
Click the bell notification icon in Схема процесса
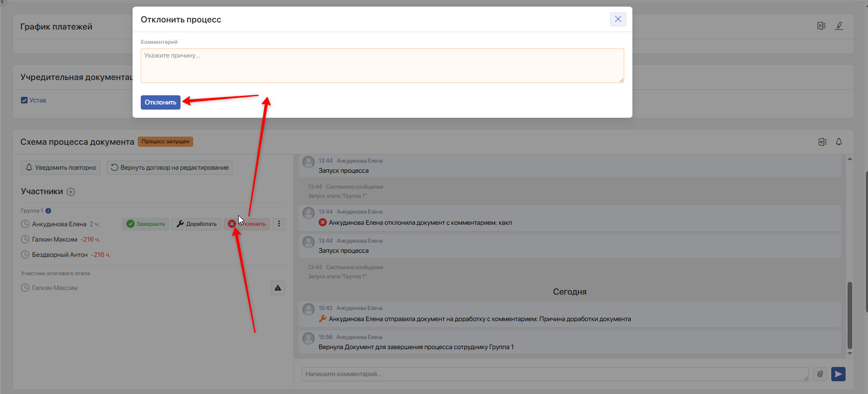point(839,142)
